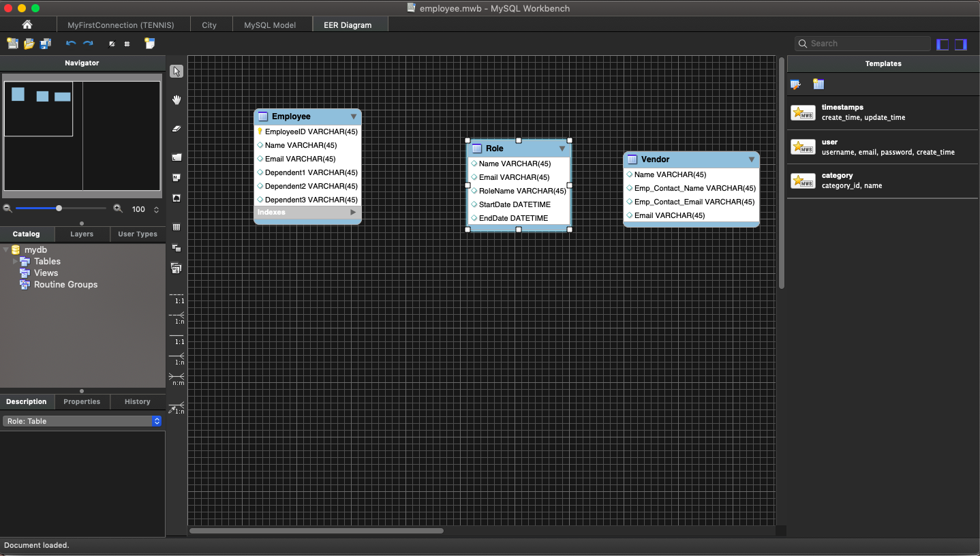The width and height of the screenshot is (980, 556).
Task: Toggle the left sidebar visibility
Action: 943,44
